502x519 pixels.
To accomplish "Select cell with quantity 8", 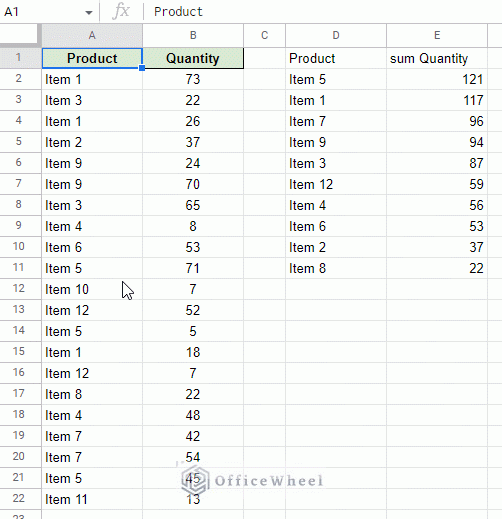I will pyautogui.click(x=193, y=226).
